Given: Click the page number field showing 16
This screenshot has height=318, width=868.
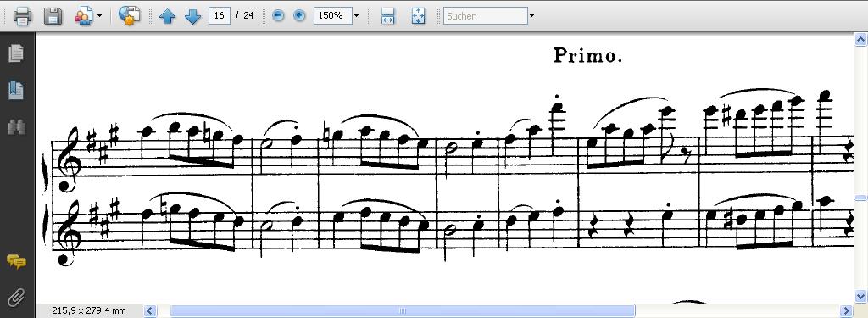Looking at the screenshot, I should pyautogui.click(x=220, y=15).
